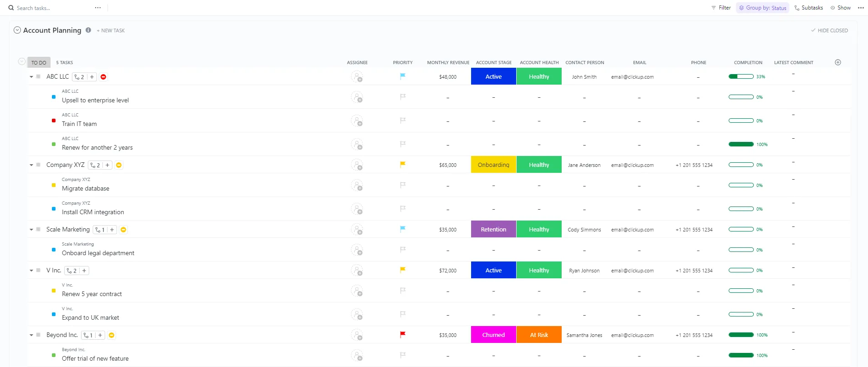
Task: Click status square of Train IT team
Action: tap(54, 121)
